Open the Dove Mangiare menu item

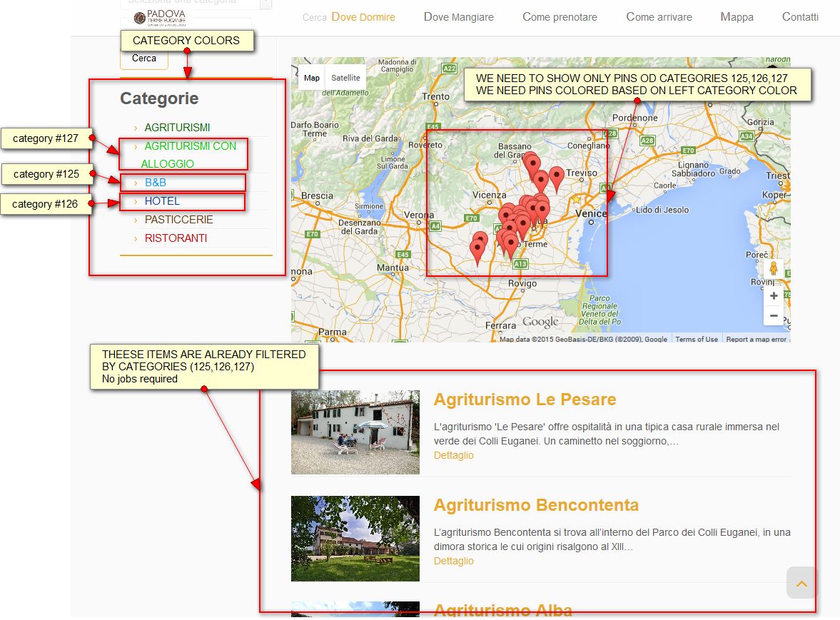(459, 16)
